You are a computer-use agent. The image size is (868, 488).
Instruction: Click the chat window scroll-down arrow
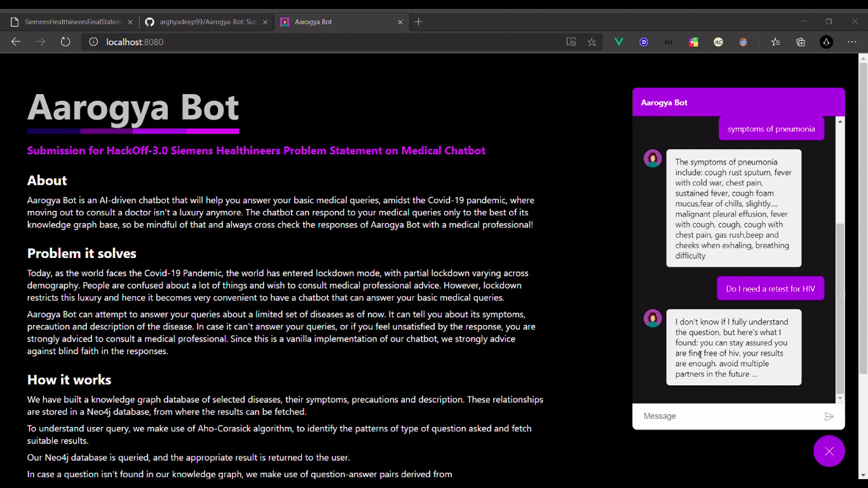(840, 398)
